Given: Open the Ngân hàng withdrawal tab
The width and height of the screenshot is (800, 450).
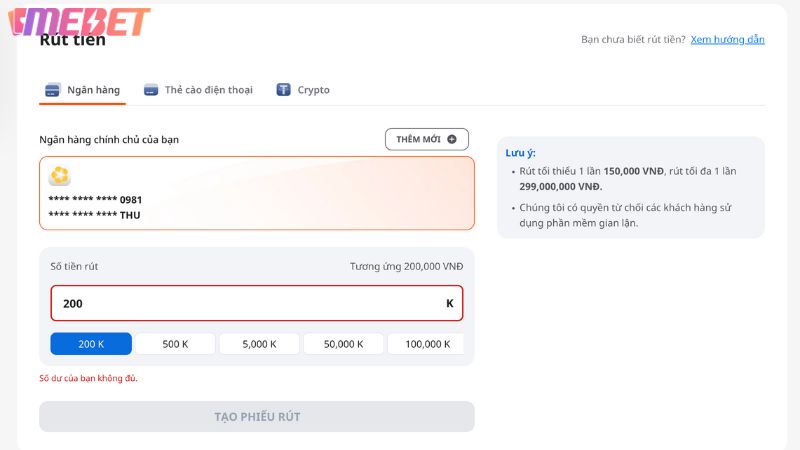Looking at the screenshot, I should (x=83, y=90).
